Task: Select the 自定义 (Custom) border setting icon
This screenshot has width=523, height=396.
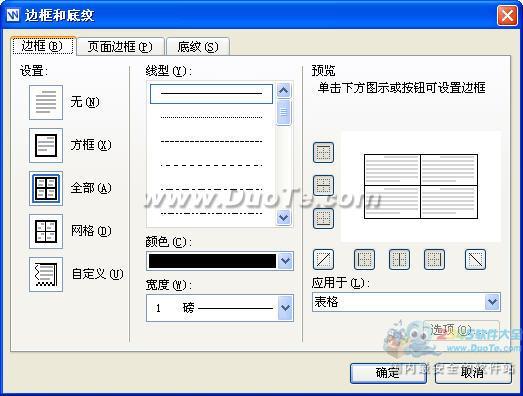Action: point(46,274)
